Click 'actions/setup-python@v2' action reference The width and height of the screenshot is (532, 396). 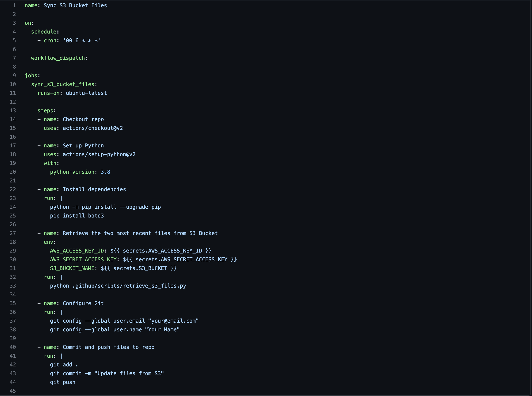coord(99,154)
